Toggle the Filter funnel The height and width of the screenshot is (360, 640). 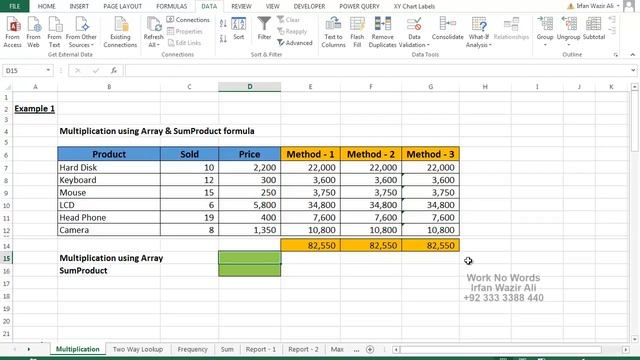[264, 29]
